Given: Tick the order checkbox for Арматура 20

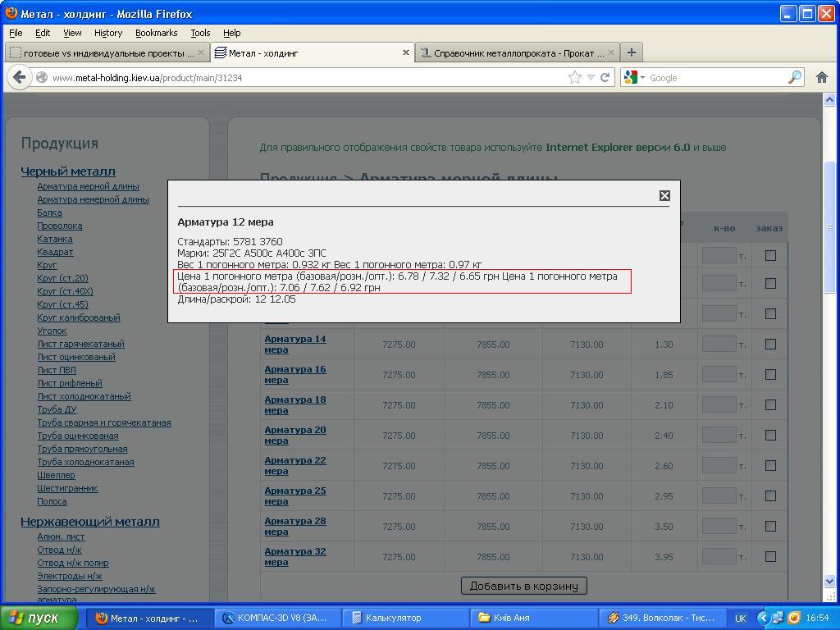Looking at the screenshot, I should (770, 435).
